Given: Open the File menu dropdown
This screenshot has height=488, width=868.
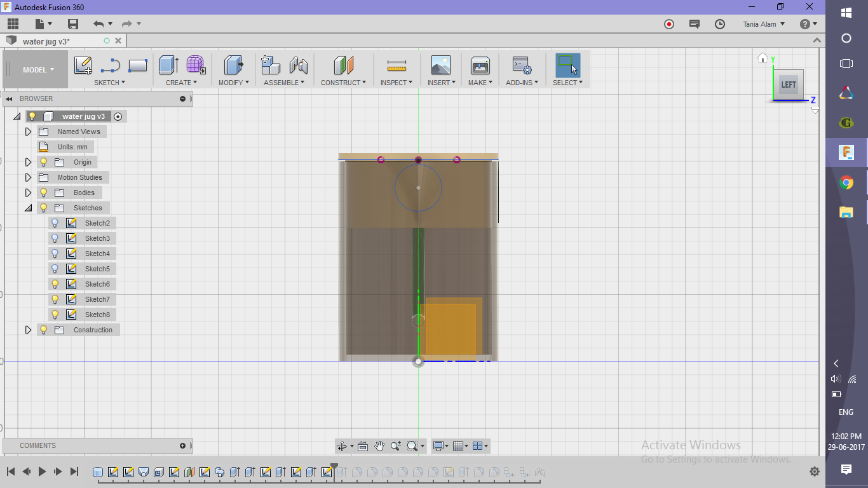Looking at the screenshot, I should point(44,24).
